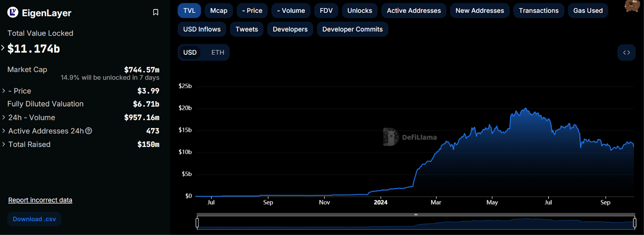Viewport: 644px width, 235px height.
Task: Toggle the Gas Used chart metric
Action: (588, 10)
